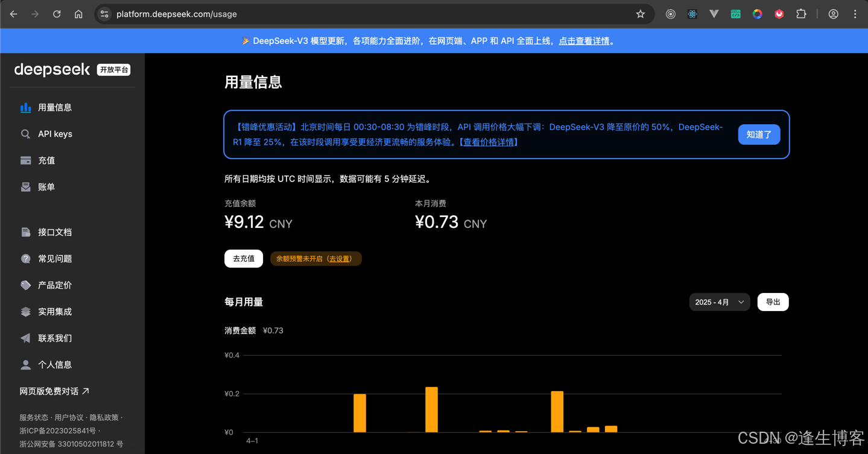Click the 每月用量 heading

click(244, 302)
